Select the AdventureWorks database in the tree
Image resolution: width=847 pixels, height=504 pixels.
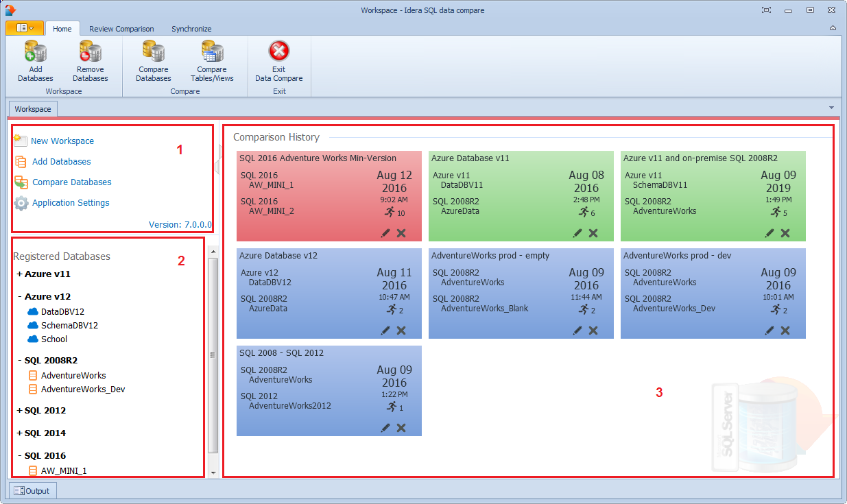tap(73, 376)
